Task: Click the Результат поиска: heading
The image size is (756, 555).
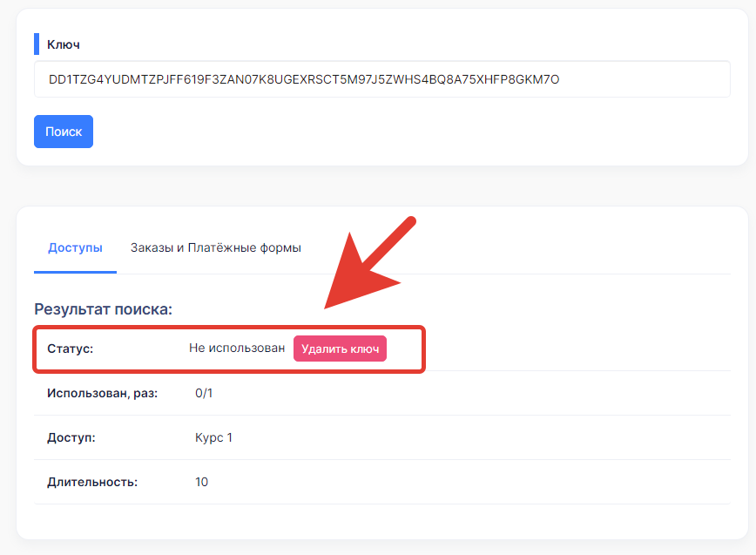Action: (103, 309)
